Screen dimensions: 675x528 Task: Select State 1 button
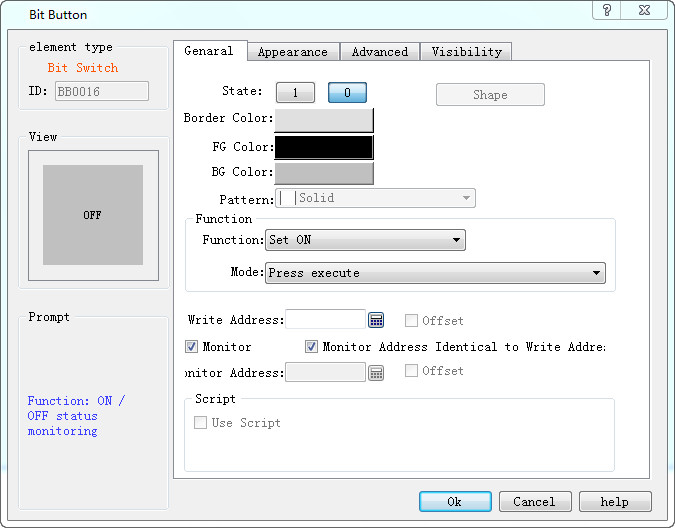coord(295,93)
